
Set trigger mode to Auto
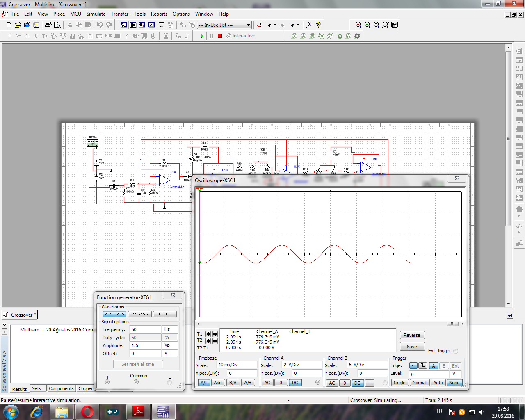438,383
